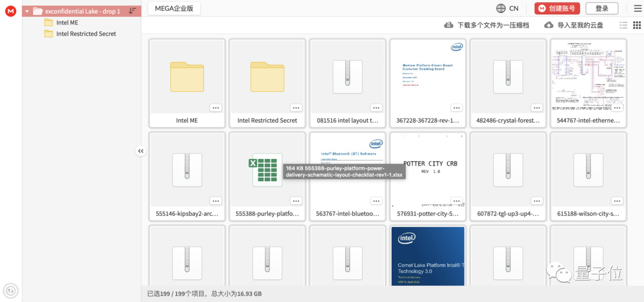Open more options for Intel Restricted Secret tile

pyautogui.click(x=296, y=107)
